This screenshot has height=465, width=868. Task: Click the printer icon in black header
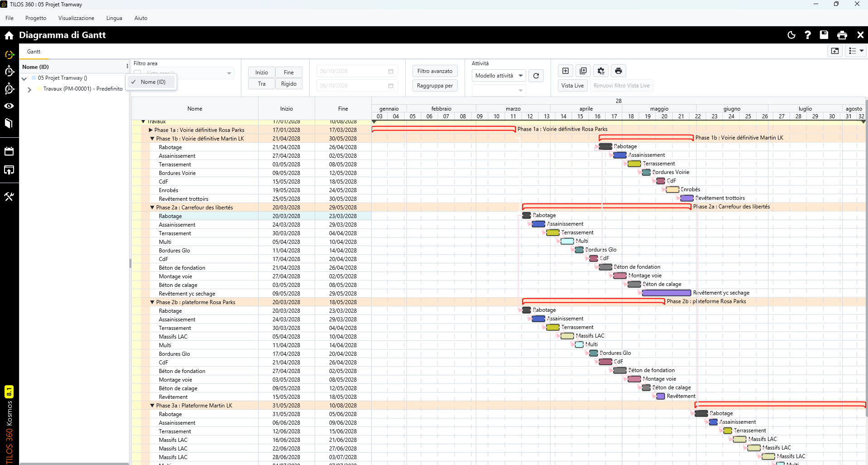point(842,35)
